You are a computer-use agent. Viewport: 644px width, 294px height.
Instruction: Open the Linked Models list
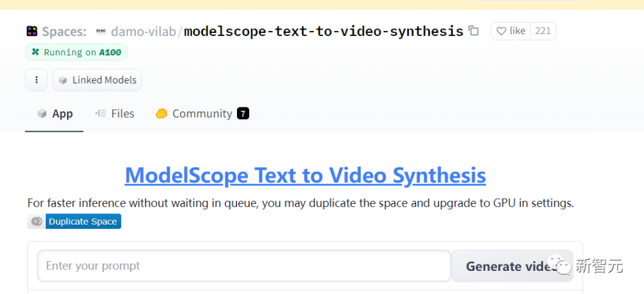tap(97, 80)
